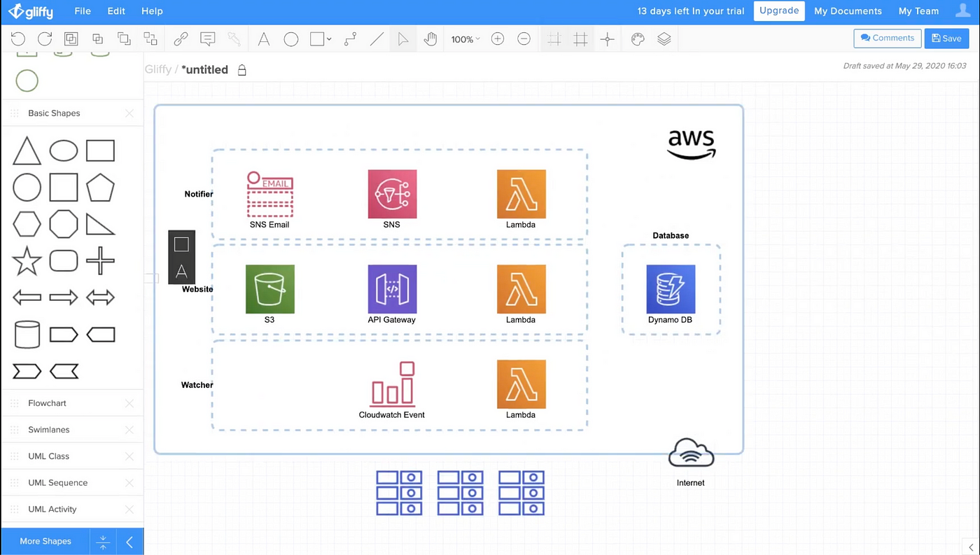
Task: Click the Upgrade button
Action: tap(779, 10)
